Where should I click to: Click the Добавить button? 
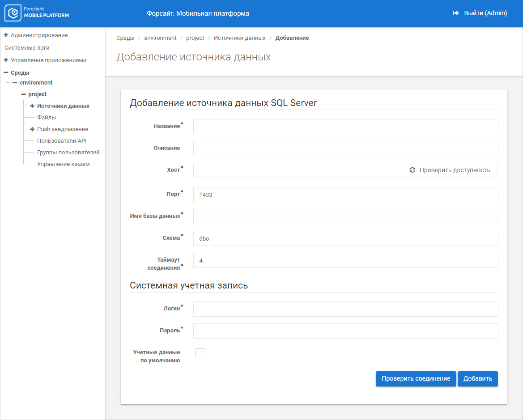pyautogui.click(x=478, y=379)
